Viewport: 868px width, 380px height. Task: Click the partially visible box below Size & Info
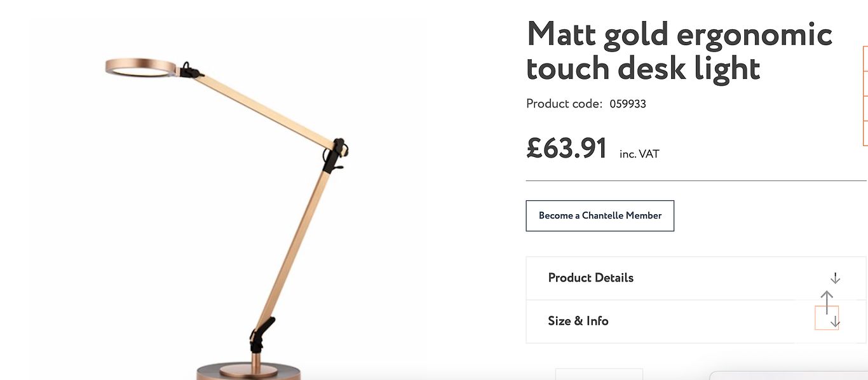[599, 374]
